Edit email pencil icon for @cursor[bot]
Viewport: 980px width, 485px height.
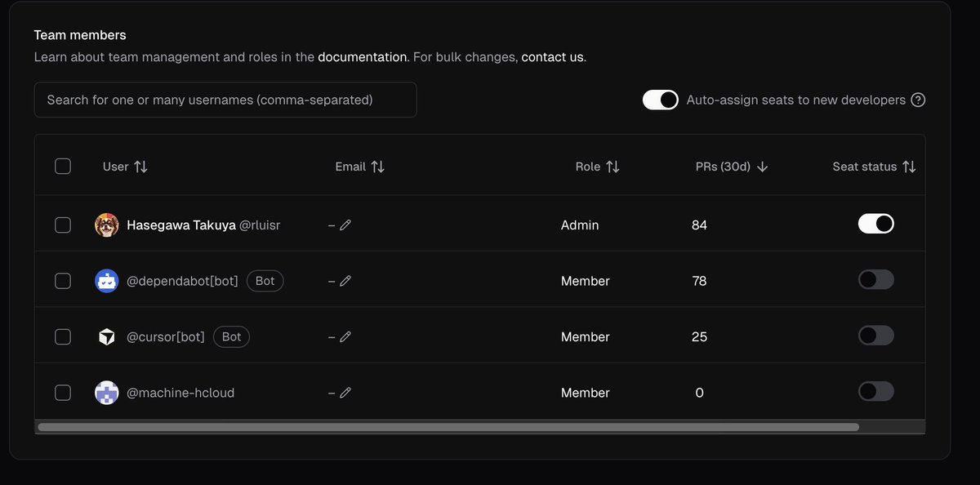[x=345, y=336]
